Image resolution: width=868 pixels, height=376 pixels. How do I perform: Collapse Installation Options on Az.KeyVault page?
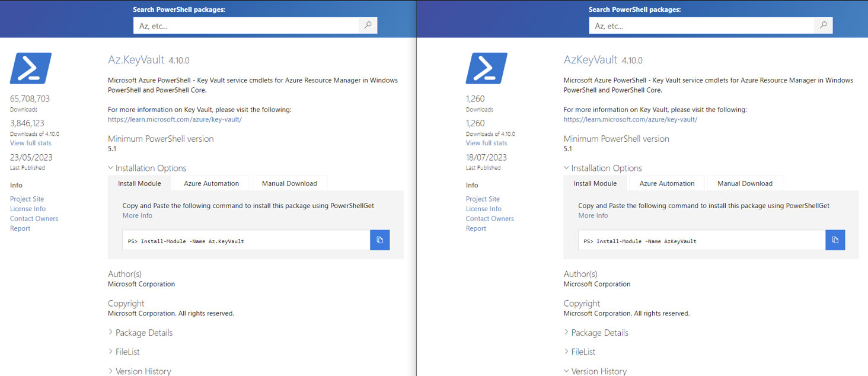[x=147, y=168]
